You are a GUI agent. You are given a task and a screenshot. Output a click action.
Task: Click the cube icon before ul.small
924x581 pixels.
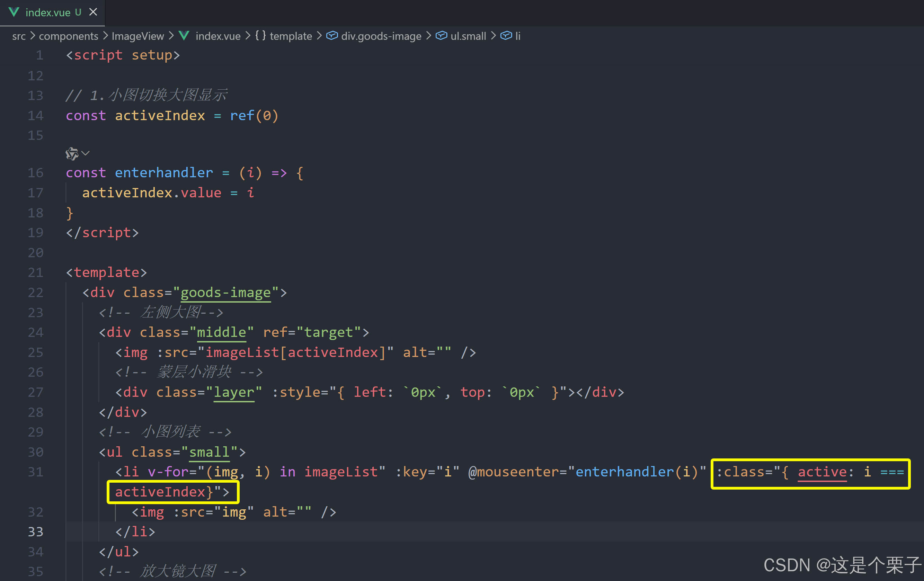coord(441,36)
